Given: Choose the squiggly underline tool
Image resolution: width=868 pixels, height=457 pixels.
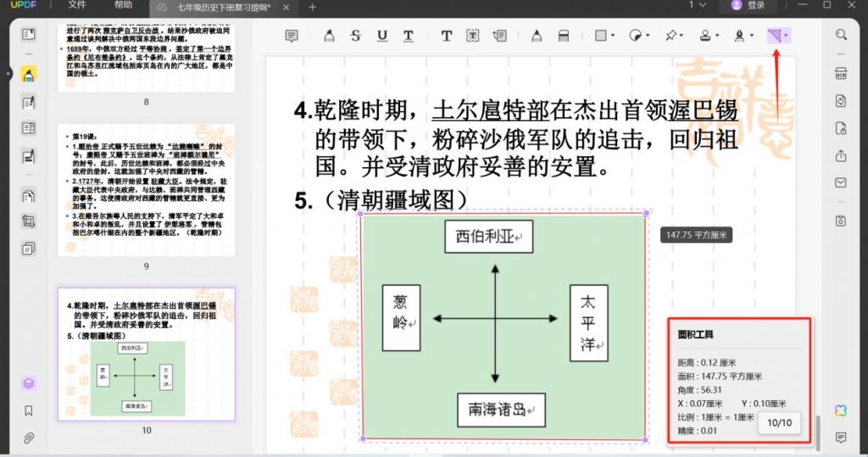Looking at the screenshot, I should tap(409, 36).
